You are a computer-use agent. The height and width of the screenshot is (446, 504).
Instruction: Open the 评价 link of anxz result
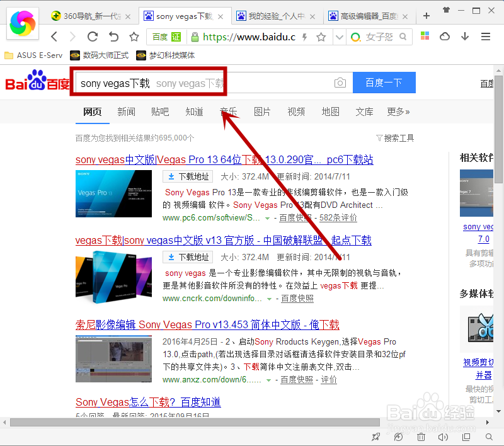tap(329, 379)
